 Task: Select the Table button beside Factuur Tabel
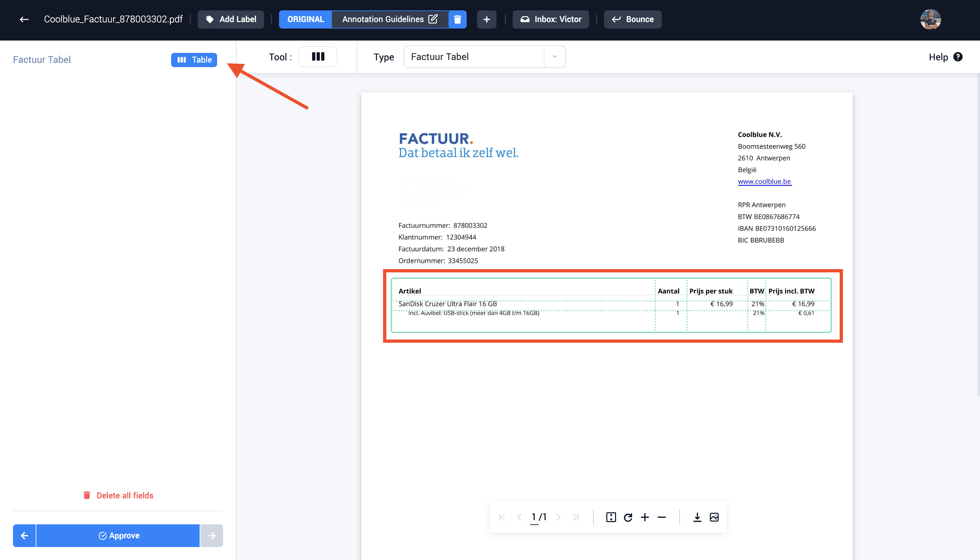click(194, 60)
